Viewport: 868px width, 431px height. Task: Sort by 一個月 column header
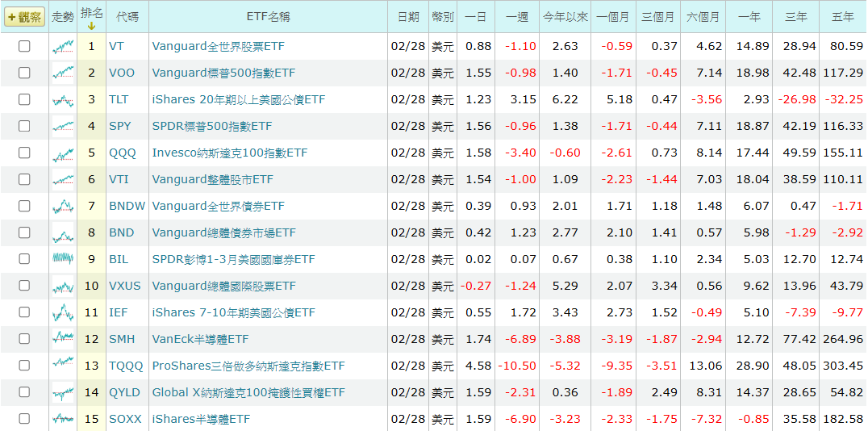point(613,17)
